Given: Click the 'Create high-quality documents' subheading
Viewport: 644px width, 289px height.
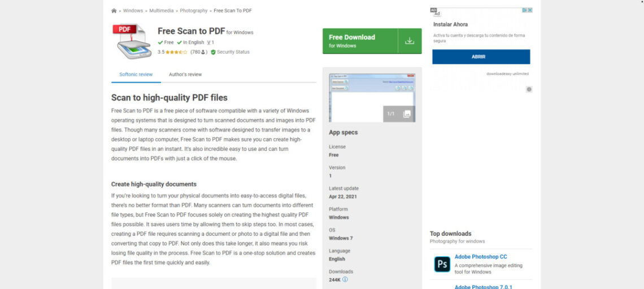Looking at the screenshot, I should 154,185.
